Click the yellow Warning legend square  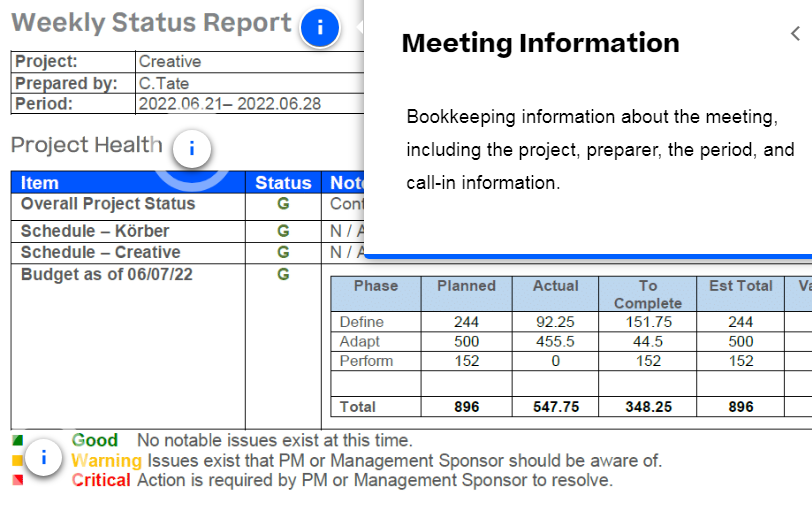point(17,461)
